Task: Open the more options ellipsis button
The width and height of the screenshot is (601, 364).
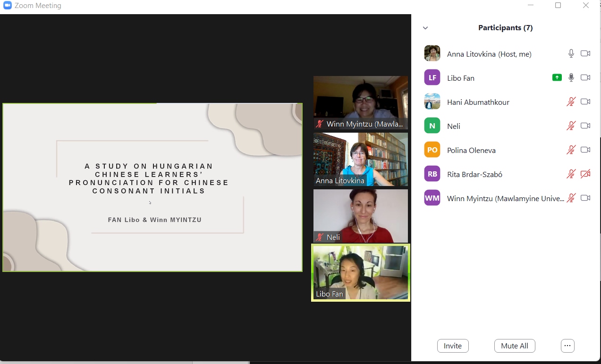Action: coord(567,346)
